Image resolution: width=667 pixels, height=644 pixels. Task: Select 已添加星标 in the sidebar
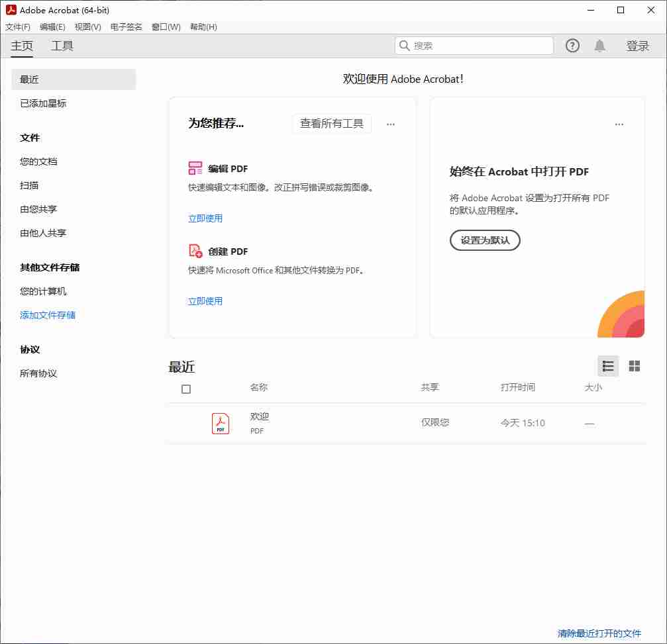coord(43,103)
